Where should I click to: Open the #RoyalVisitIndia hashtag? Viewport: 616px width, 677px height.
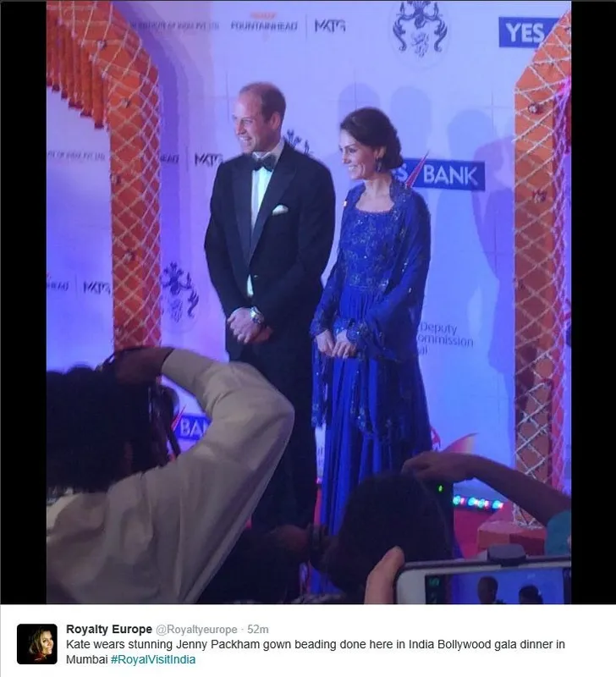coord(153,659)
